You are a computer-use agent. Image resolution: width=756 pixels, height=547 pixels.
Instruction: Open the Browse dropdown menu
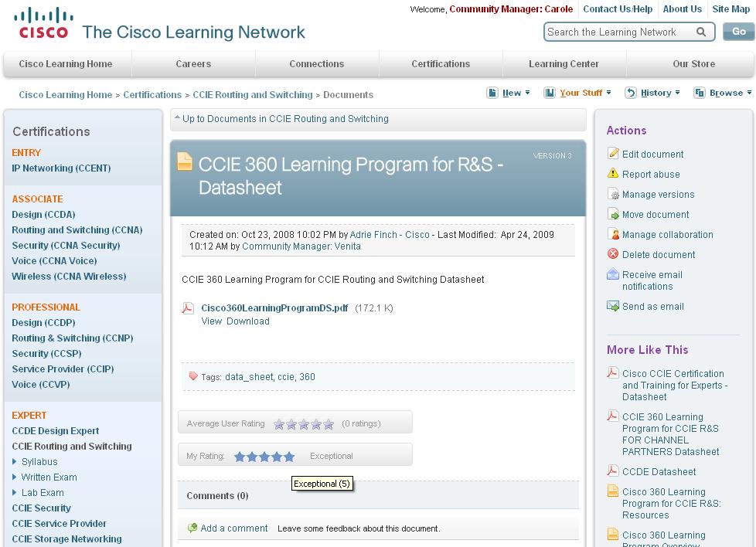(722, 93)
